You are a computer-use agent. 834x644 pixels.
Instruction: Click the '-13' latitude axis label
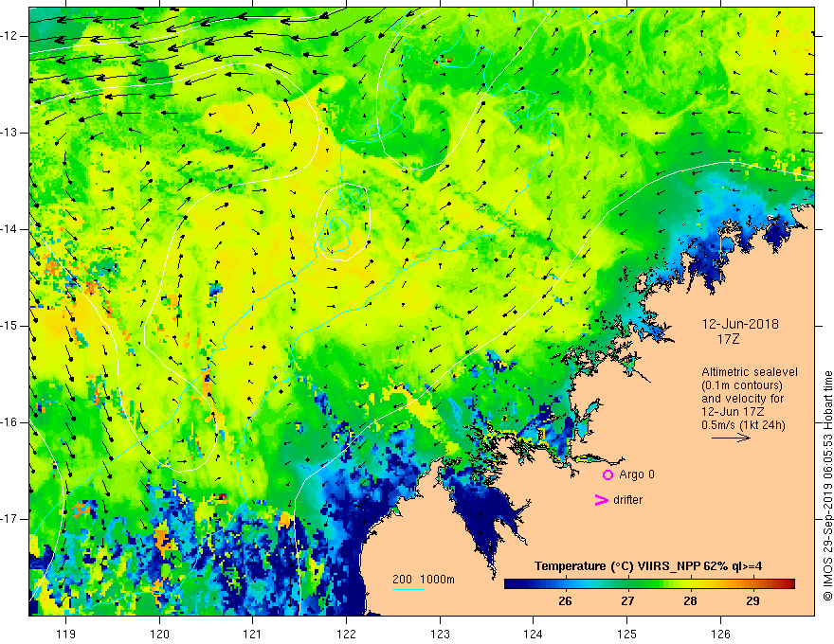[10, 133]
